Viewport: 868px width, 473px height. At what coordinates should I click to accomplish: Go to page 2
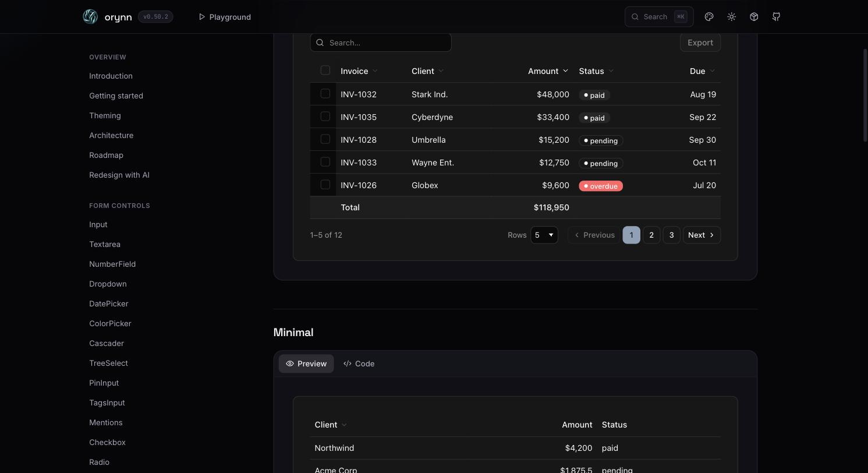click(x=651, y=235)
